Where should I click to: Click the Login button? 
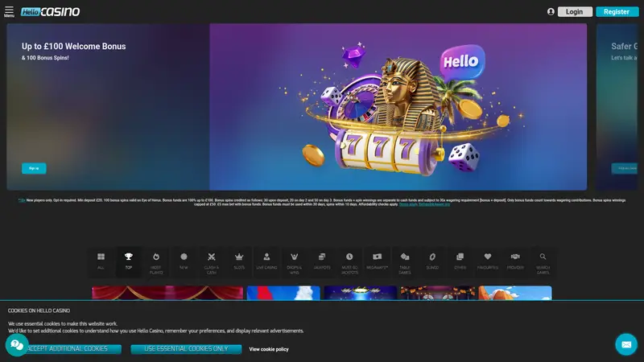575,12
